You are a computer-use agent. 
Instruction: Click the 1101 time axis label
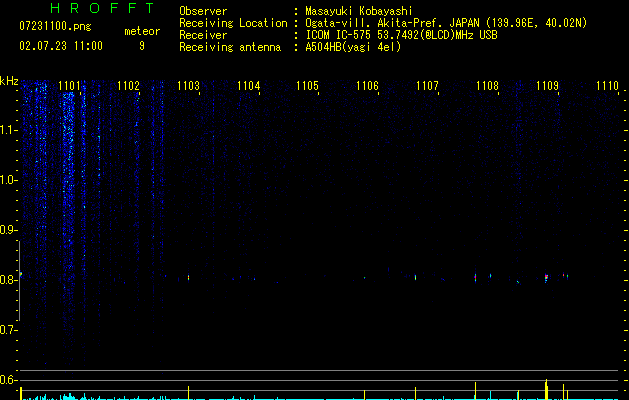[x=69, y=86]
